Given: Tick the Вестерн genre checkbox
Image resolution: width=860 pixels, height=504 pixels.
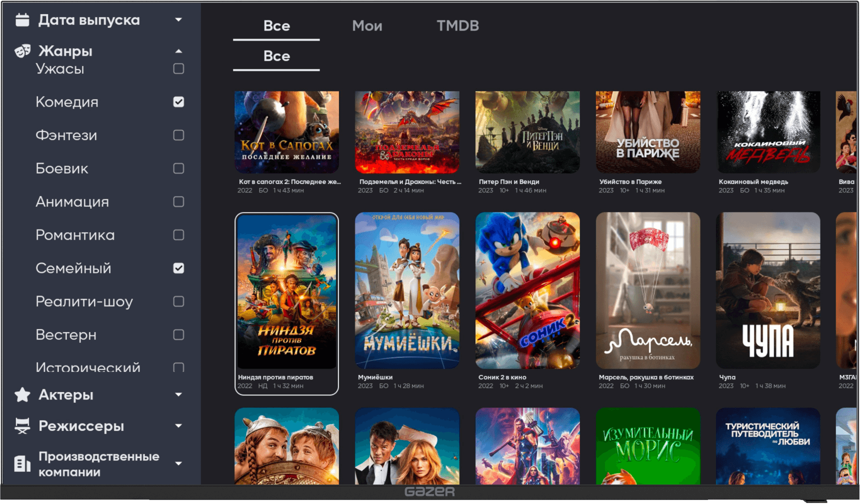Looking at the screenshot, I should (x=178, y=335).
